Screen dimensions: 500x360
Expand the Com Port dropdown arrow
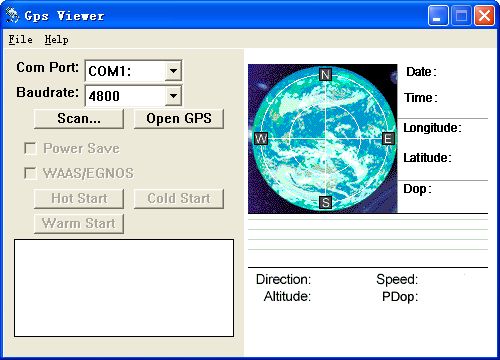click(173, 71)
